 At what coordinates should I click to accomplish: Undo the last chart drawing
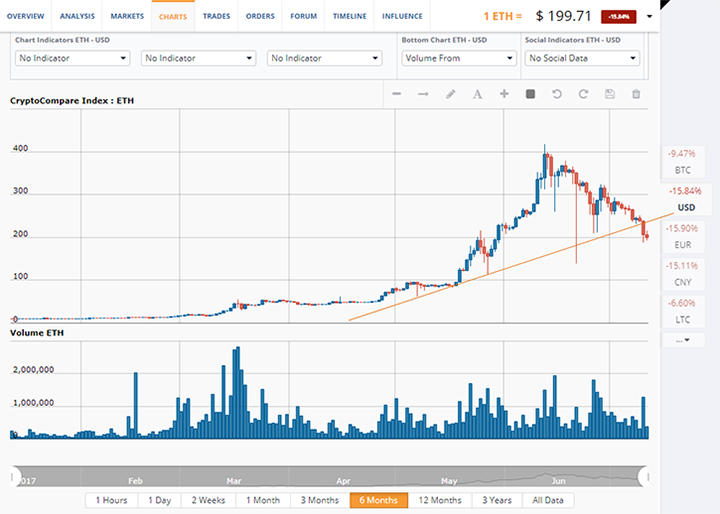[557, 94]
